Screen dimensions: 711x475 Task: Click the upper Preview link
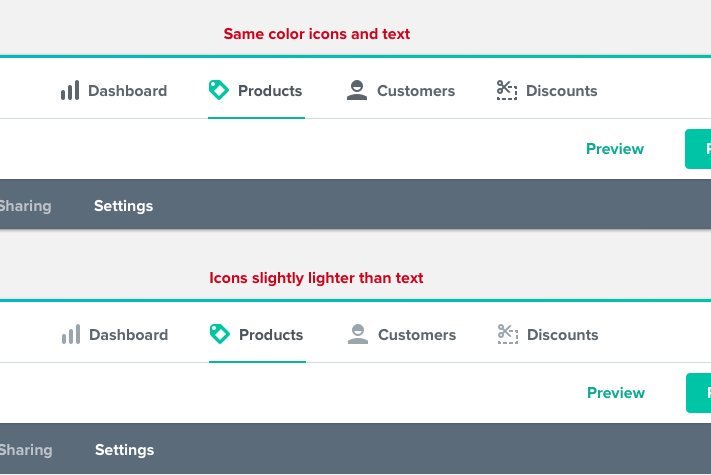click(615, 149)
